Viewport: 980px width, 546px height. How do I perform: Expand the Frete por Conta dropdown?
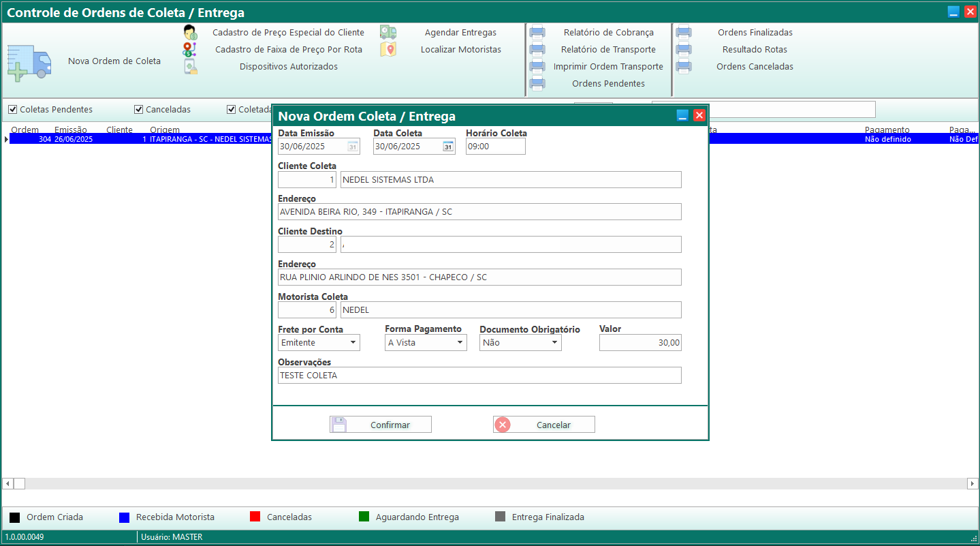pos(353,343)
